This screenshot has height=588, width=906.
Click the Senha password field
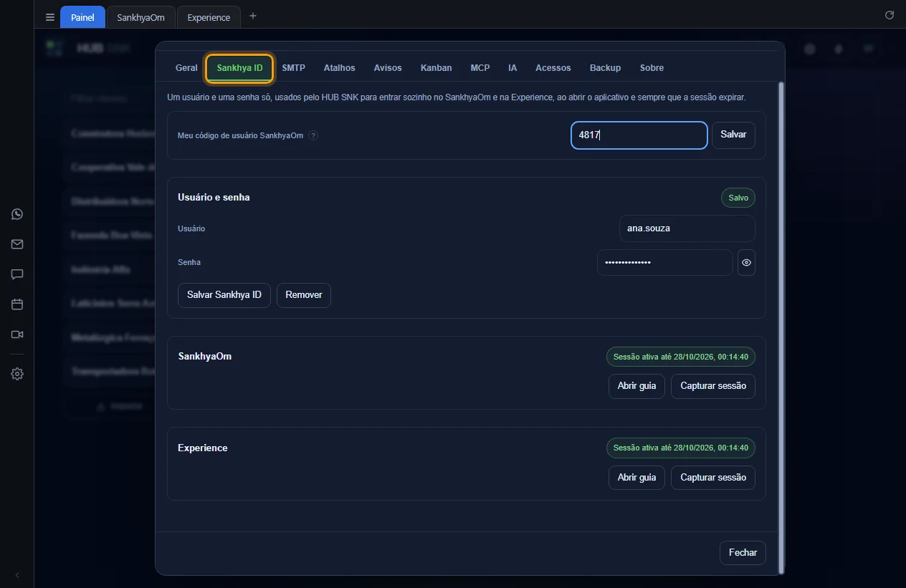coord(665,263)
